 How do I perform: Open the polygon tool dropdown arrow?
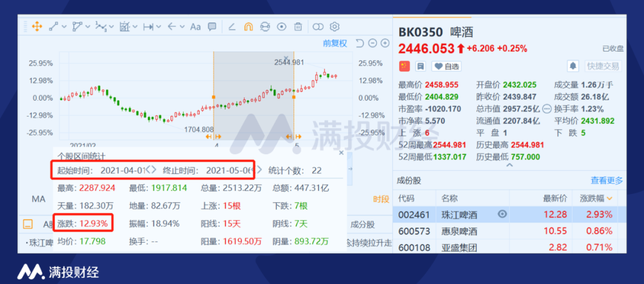(x=88, y=27)
